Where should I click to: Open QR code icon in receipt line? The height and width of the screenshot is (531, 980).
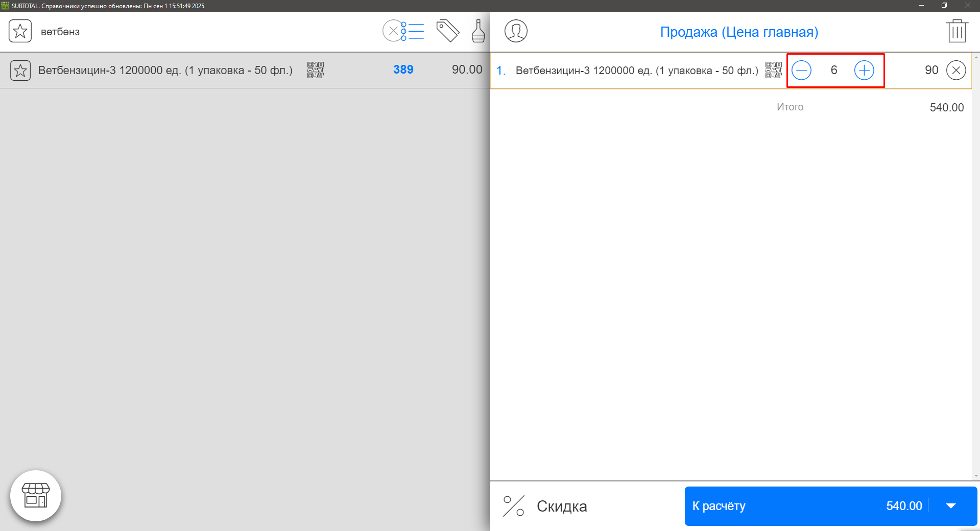(774, 70)
